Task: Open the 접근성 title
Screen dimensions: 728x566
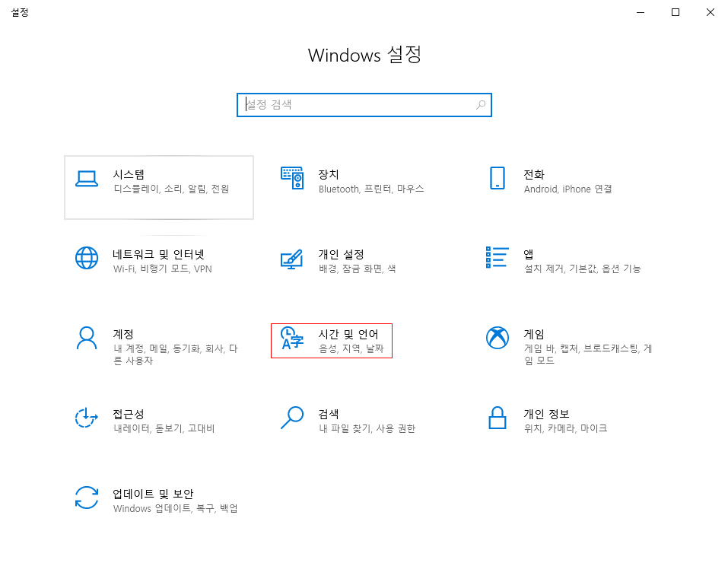Action: tap(129, 414)
